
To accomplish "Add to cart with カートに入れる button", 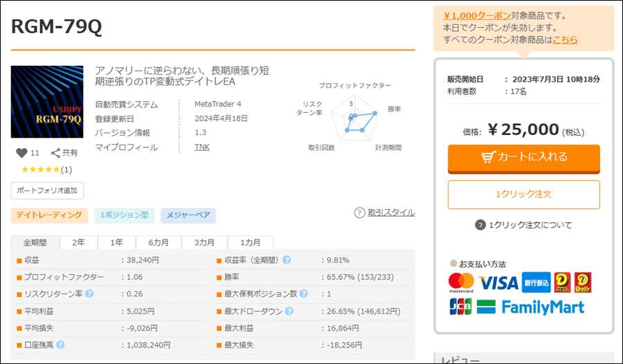I will click(x=523, y=157).
